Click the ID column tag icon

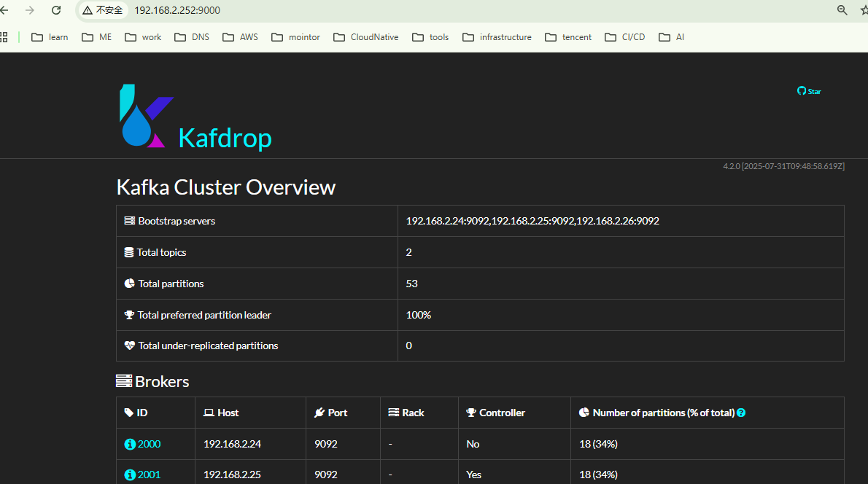129,413
